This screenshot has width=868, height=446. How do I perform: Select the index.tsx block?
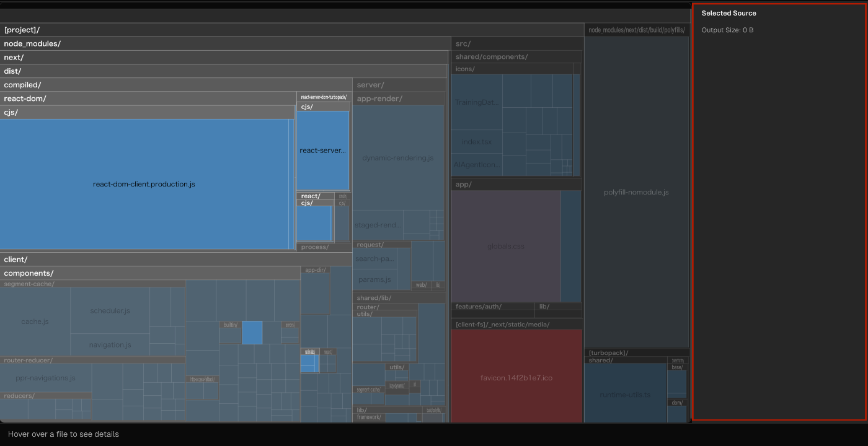[x=477, y=142]
